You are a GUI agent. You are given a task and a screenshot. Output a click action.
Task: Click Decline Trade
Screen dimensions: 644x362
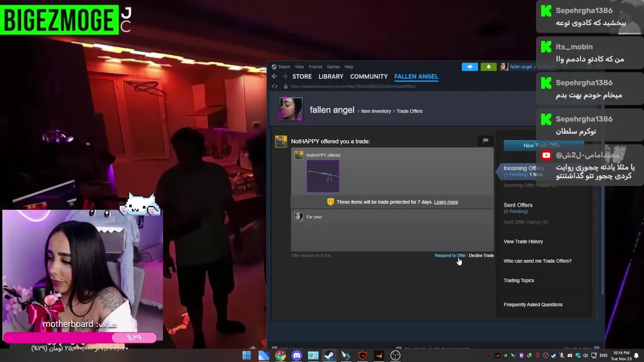click(481, 255)
